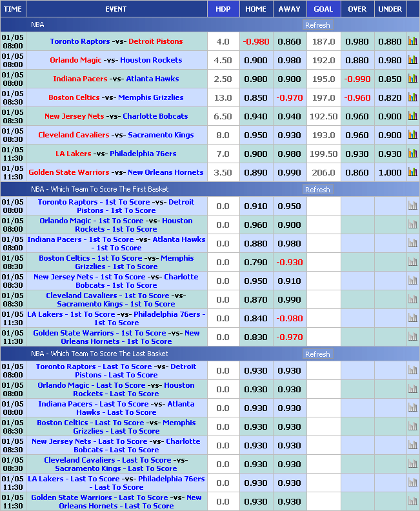Viewport: 420px width, 511px height.
Task: Open stats chart icon for Orlando Magic vs Houston Rockets
Action: click(x=412, y=60)
